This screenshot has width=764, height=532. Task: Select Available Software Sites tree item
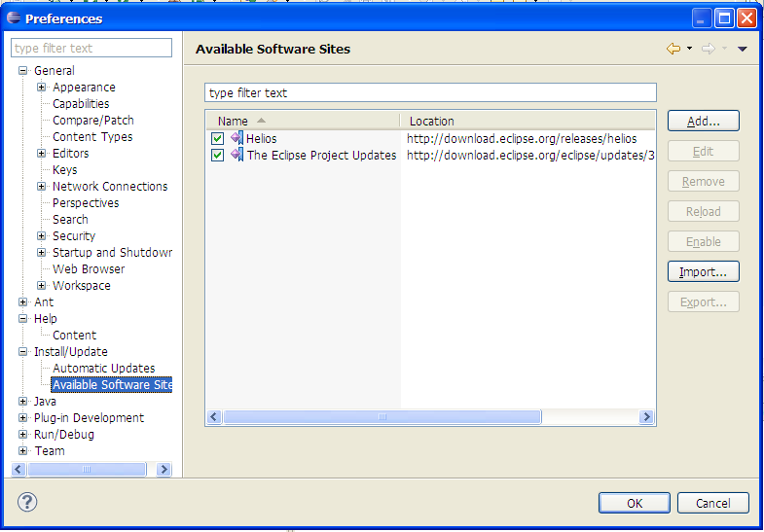coord(112,384)
